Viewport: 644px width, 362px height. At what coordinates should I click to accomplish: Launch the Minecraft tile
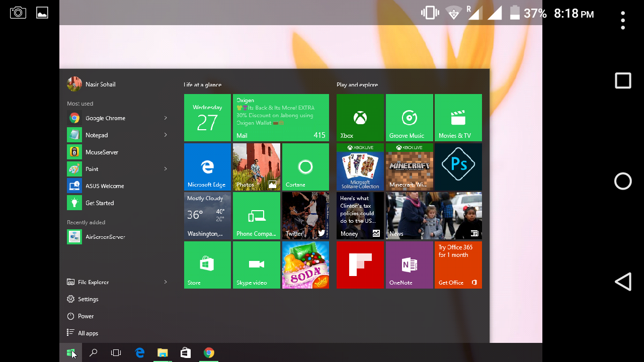[x=409, y=167]
